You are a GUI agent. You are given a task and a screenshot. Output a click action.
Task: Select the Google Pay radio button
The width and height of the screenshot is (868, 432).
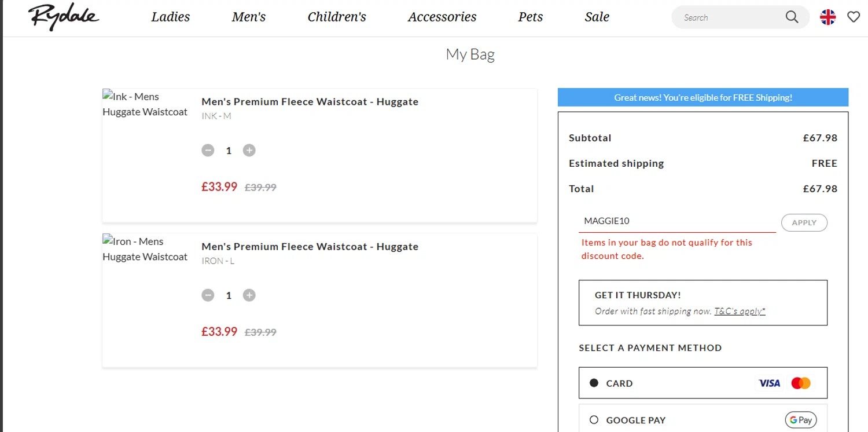(x=594, y=420)
